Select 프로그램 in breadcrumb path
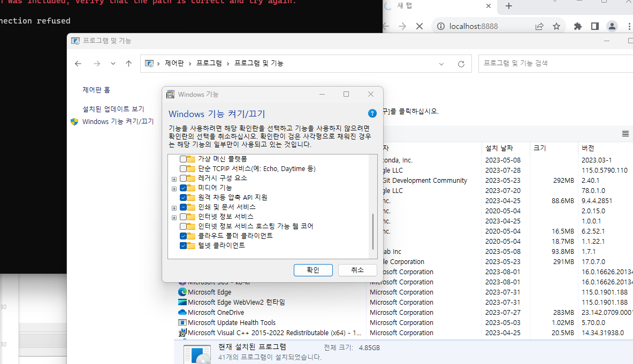The width and height of the screenshot is (633, 364). [x=209, y=63]
